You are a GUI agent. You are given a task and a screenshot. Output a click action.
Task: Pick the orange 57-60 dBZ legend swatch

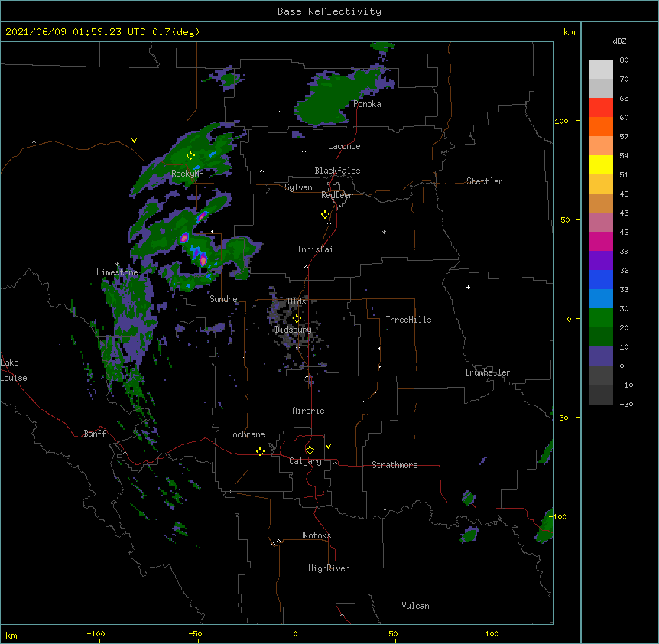coord(601,126)
